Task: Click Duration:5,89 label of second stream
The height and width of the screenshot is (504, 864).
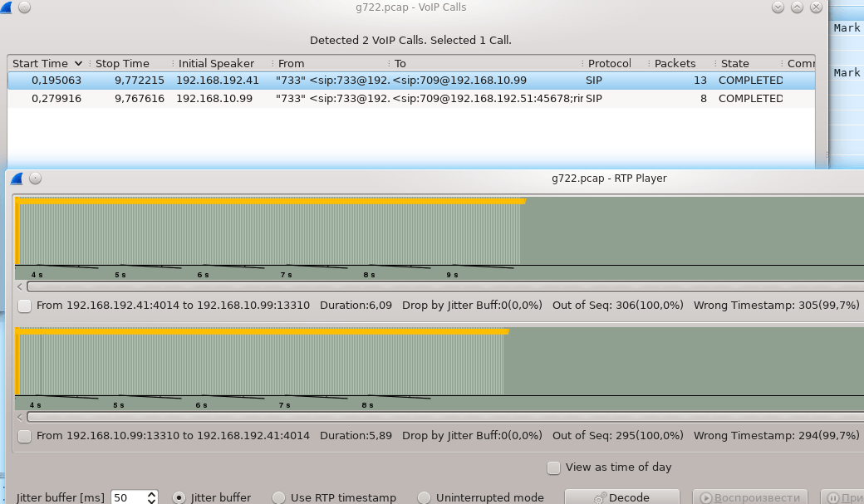Action: pos(356,436)
